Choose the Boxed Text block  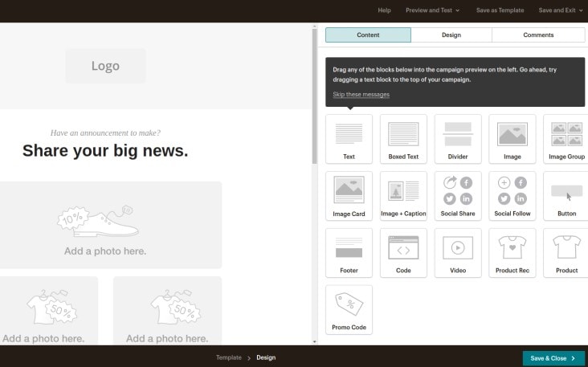click(403, 138)
